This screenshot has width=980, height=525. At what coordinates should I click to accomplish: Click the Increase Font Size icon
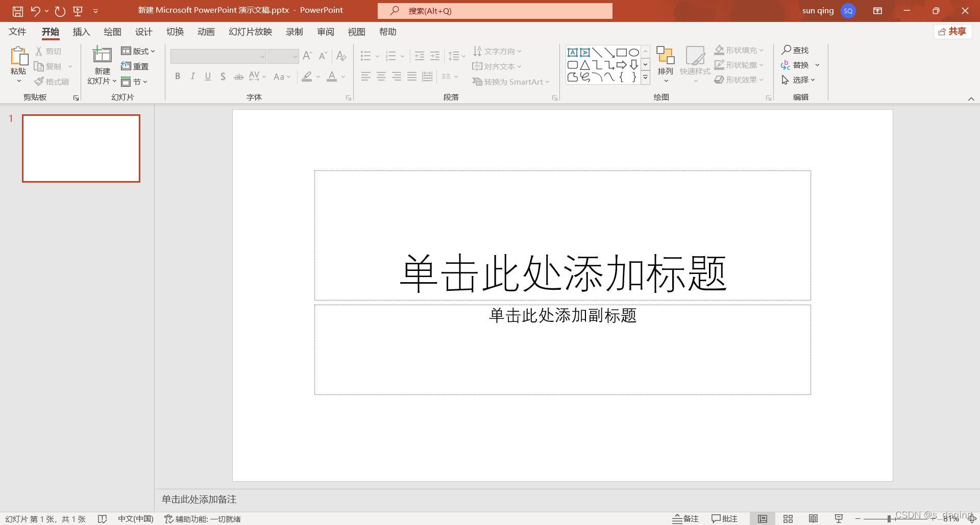tap(307, 55)
